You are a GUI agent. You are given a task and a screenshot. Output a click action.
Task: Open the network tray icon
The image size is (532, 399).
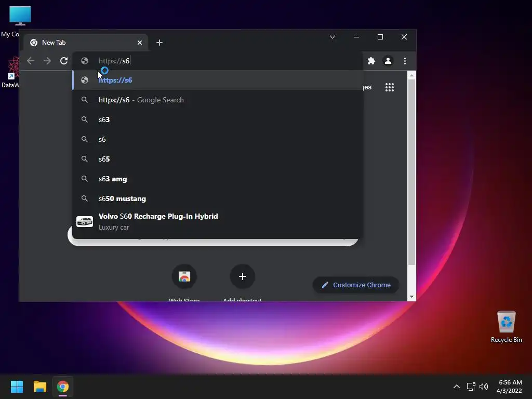point(471,387)
